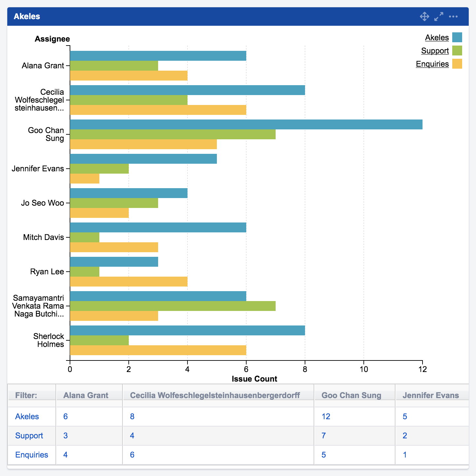The height and width of the screenshot is (476, 476).
Task: Click the move gadget crosshair icon
Action: coord(425,16)
